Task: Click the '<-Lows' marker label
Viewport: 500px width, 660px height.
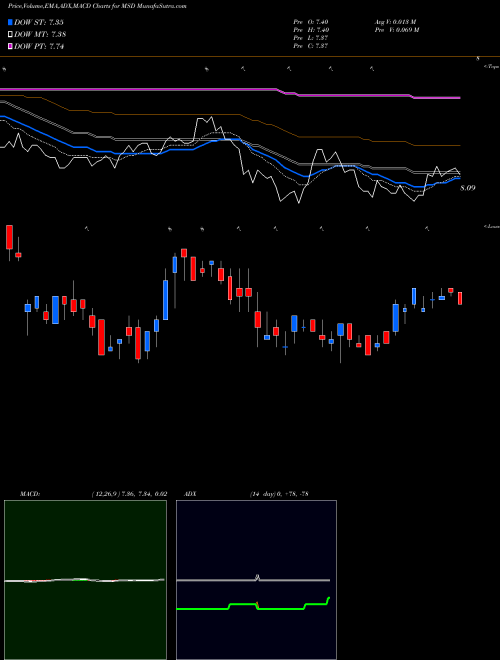Action: tap(492, 226)
